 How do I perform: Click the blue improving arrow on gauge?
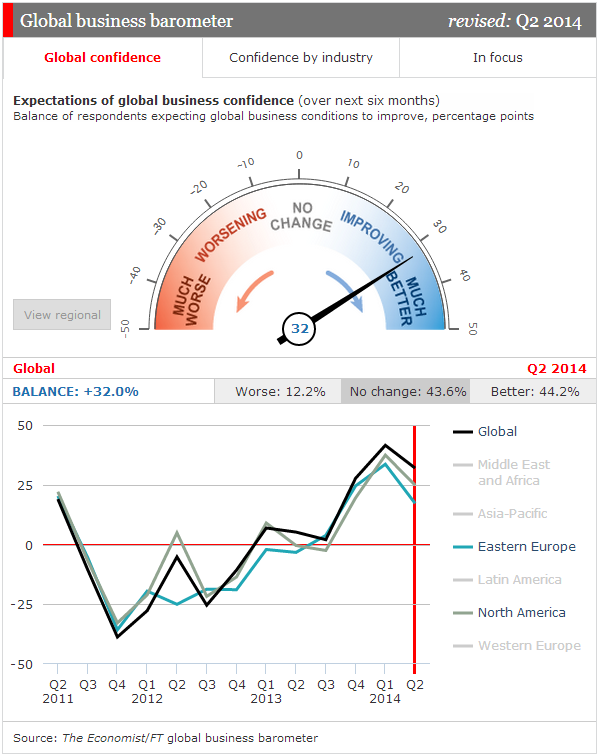click(346, 286)
